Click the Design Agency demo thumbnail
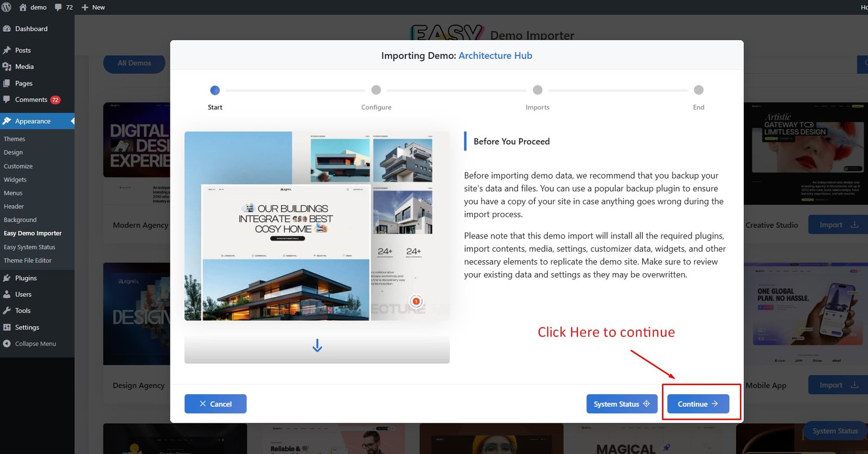The width and height of the screenshot is (868, 454). coord(137,314)
